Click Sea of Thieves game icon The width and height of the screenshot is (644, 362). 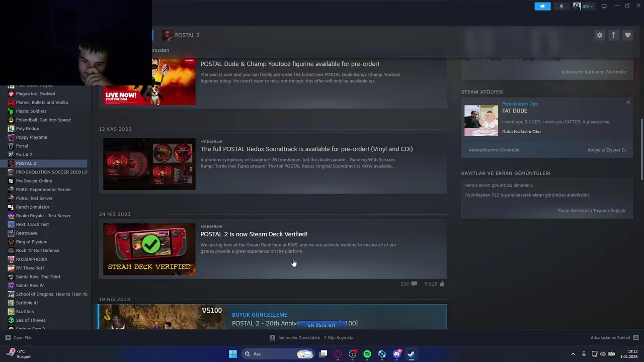(x=11, y=320)
